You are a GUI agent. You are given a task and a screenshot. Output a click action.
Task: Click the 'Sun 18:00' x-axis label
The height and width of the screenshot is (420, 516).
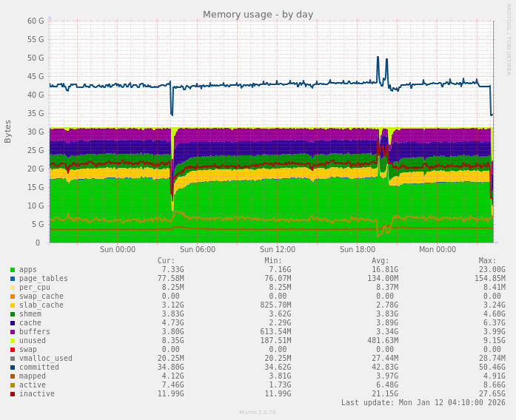click(358, 249)
